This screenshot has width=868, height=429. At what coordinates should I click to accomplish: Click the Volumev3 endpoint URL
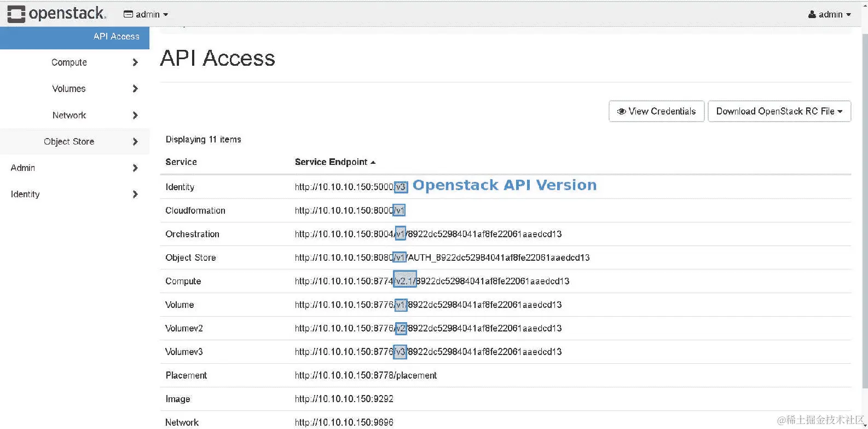pos(428,352)
